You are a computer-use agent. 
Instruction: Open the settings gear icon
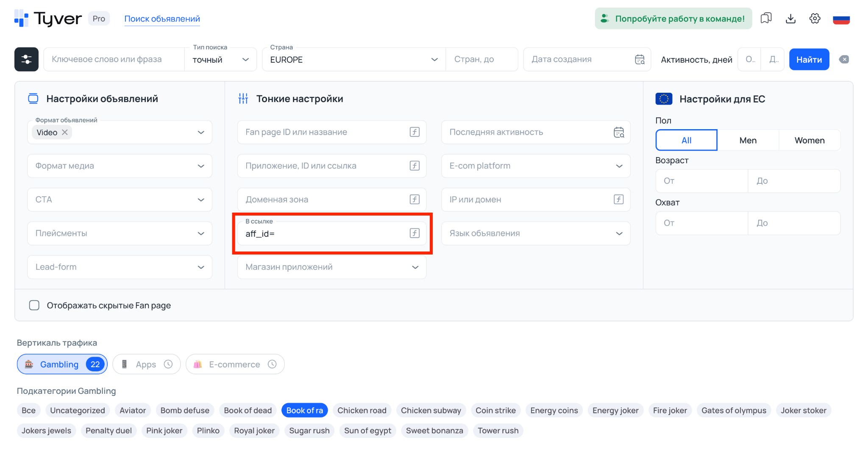coord(815,19)
